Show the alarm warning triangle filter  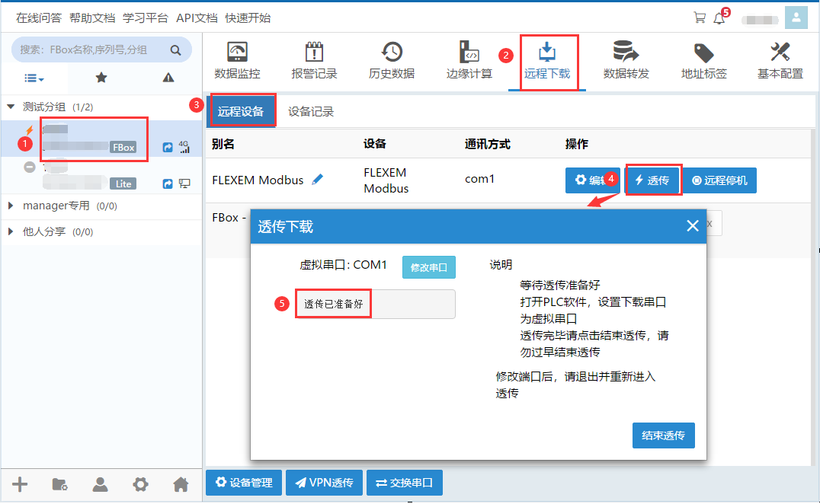(168, 78)
